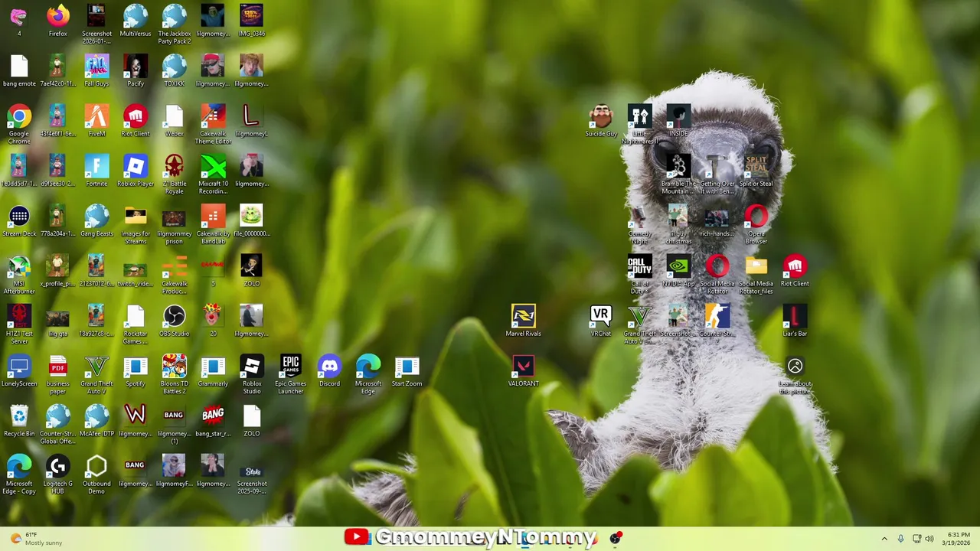Open Start Zoom shortcut
Screen dimensions: 980x551
pos(407,370)
